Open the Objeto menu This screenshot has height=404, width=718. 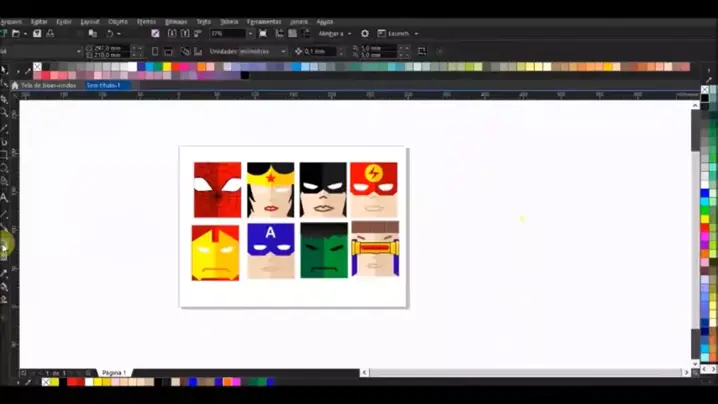tap(118, 22)
